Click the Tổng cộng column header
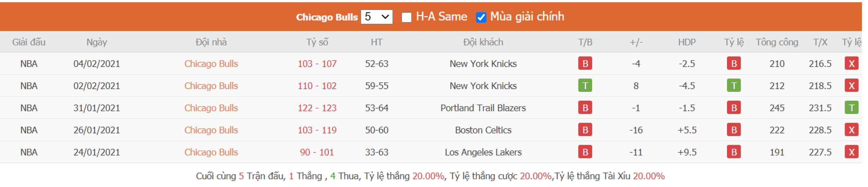 point(777,42)
